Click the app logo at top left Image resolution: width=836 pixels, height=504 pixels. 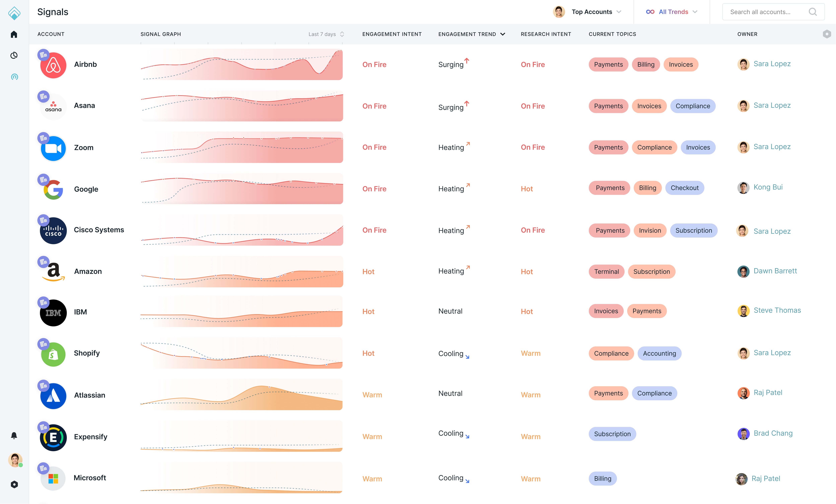14,13
